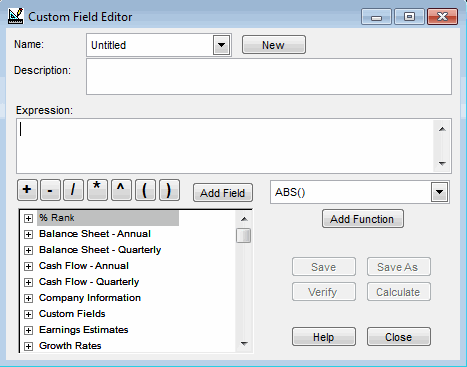The width and height of the screenshot is (467, 367).
Task: Select Cash Flow - Quarterly in the list
Action: [89, 282]
